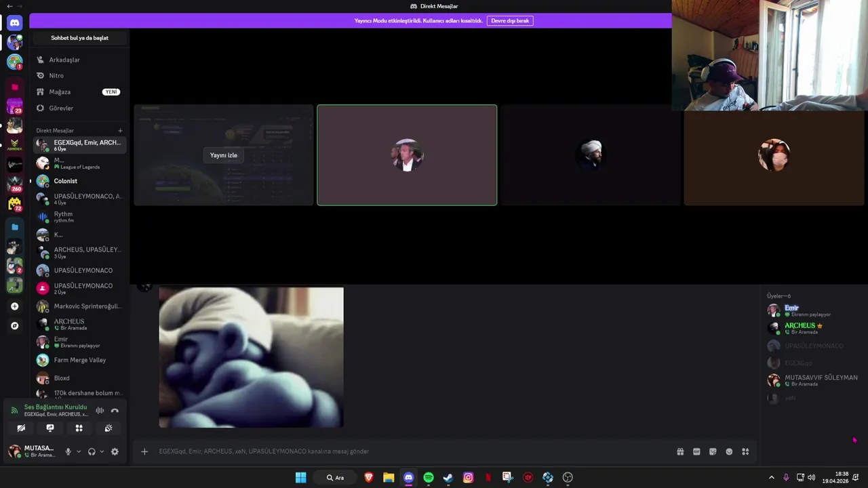
Task: Open 'Sohbet bul ya da başlat' search
Action: click(x=79, y=38)
